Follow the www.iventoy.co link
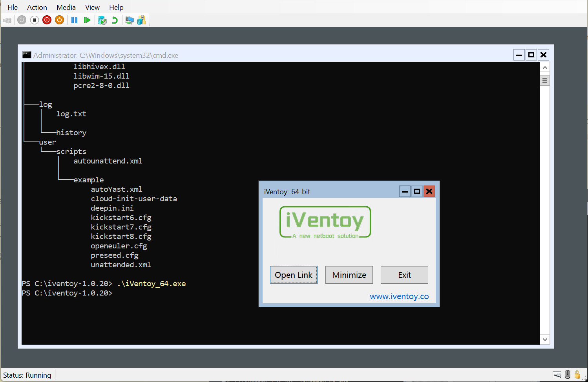 [399, 296]
